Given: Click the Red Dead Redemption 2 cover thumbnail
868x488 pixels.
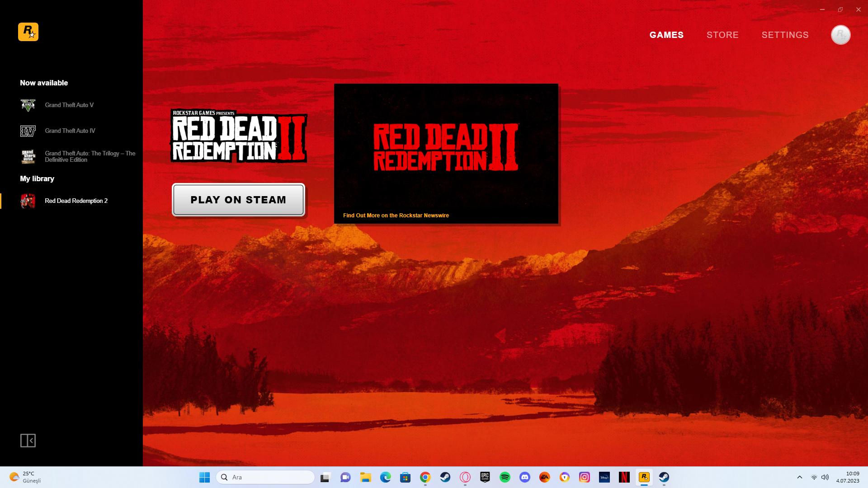Looking at the screenshot, I should (28, 201).
